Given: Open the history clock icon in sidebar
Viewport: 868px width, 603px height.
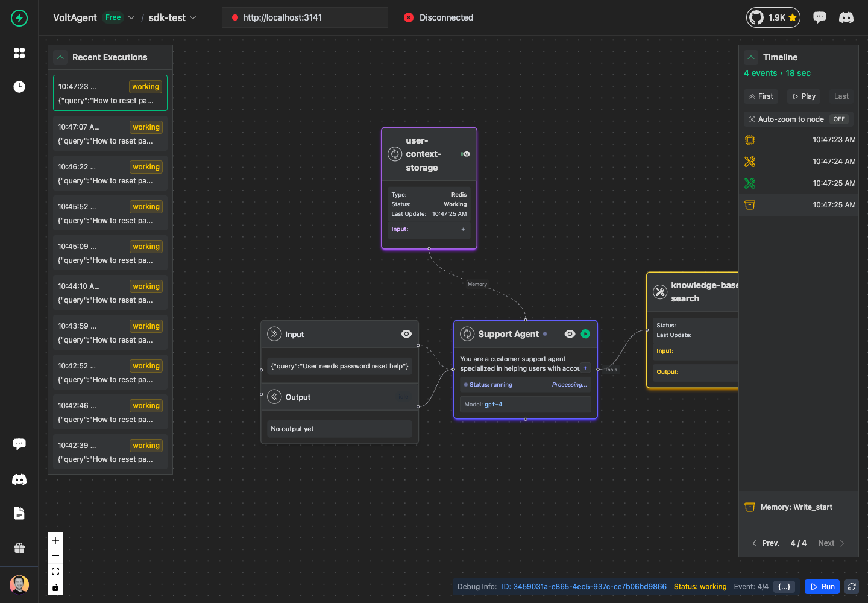Looking at the screenshot, I should [19, 87].
